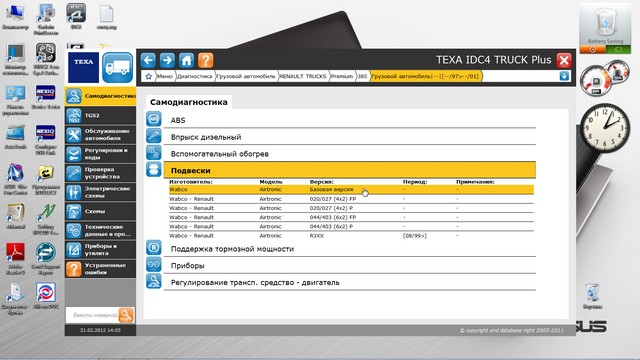
Task: Select Airtronic 044/403 (6x2) P row
Action: (x=351, y=227)
